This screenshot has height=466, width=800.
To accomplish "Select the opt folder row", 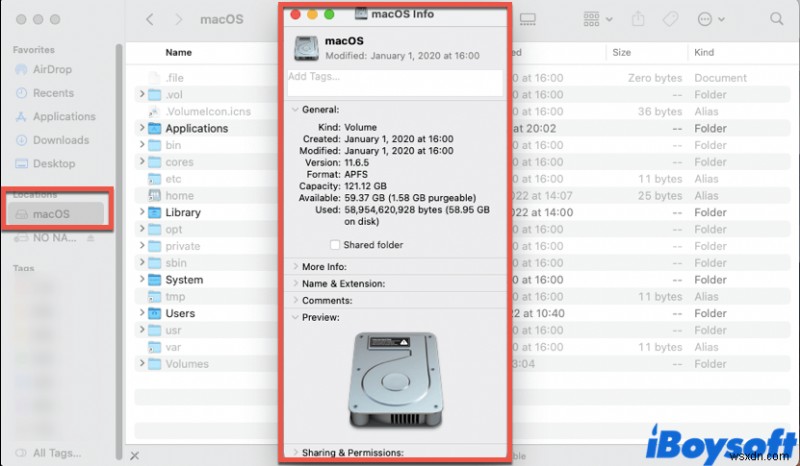I will click(x=462, y=229).
